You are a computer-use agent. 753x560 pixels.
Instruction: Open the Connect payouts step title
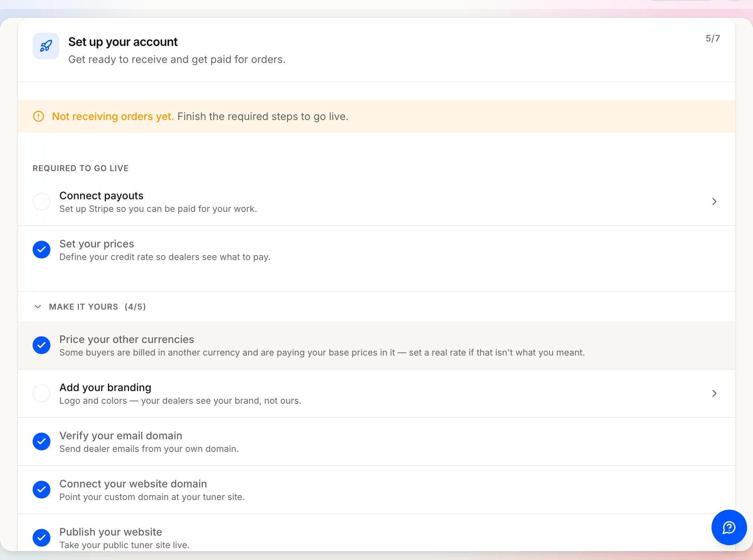(x=101, y=196)
